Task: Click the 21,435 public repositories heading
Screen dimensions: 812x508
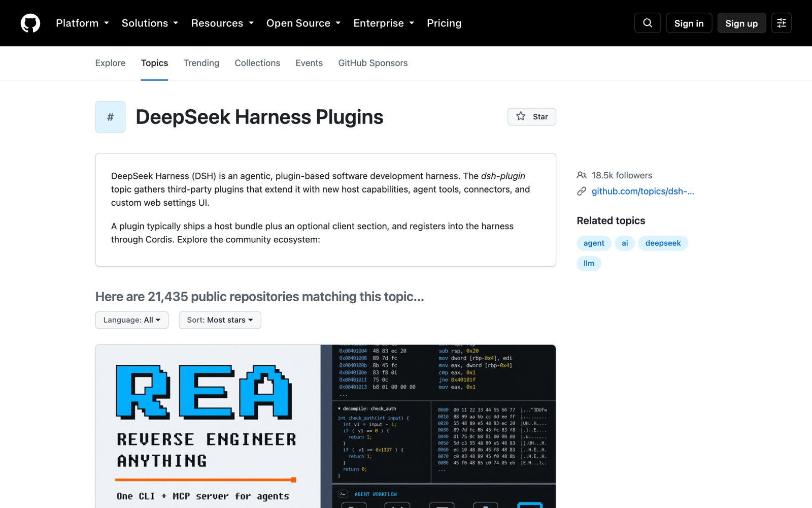Action: coord(259,297)
